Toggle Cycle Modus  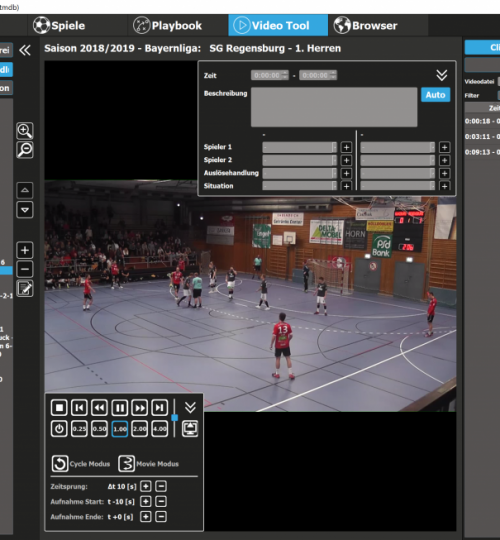click(60, 464)
